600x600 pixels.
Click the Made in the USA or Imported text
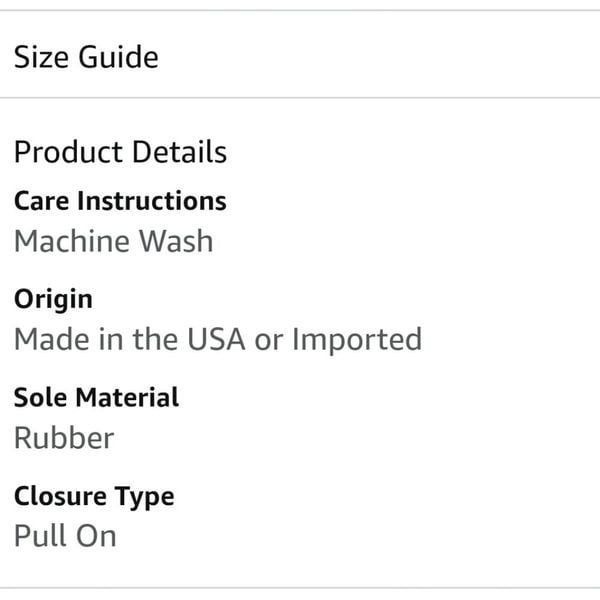(218, 340)
